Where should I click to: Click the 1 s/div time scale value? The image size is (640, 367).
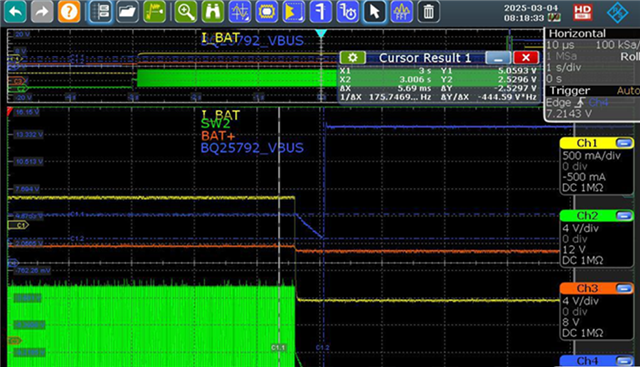564,68
